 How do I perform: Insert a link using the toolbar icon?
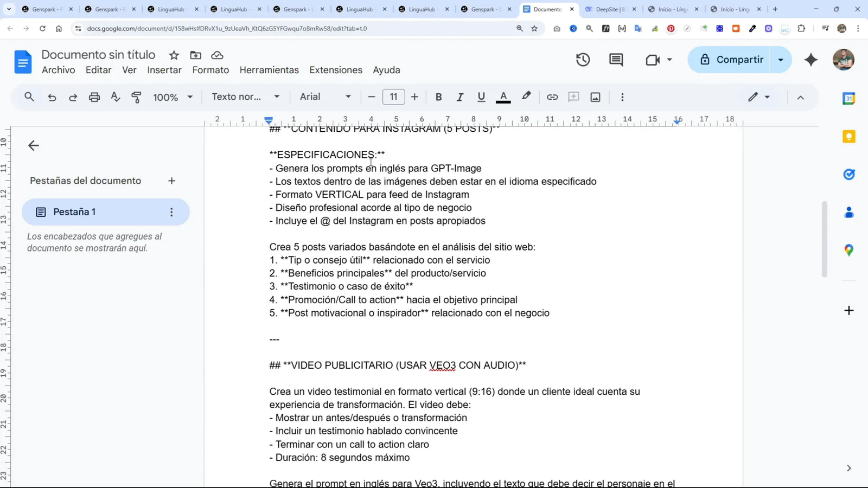(552, 97)
